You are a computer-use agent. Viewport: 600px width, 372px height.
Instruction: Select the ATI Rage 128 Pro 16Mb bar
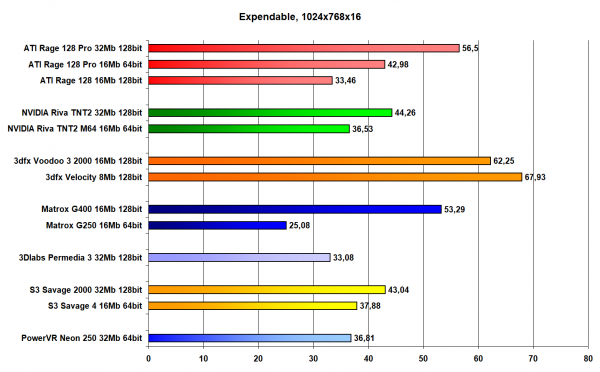(267, 64)
